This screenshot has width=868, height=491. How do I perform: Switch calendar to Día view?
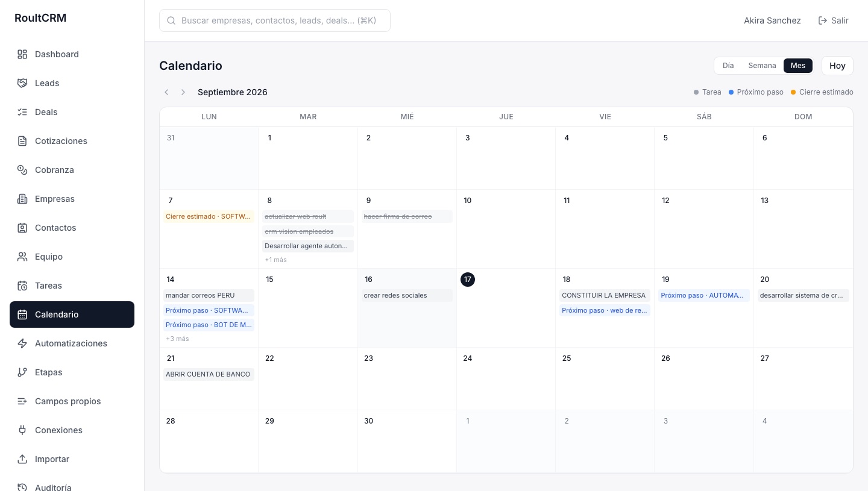click(728, 66)
